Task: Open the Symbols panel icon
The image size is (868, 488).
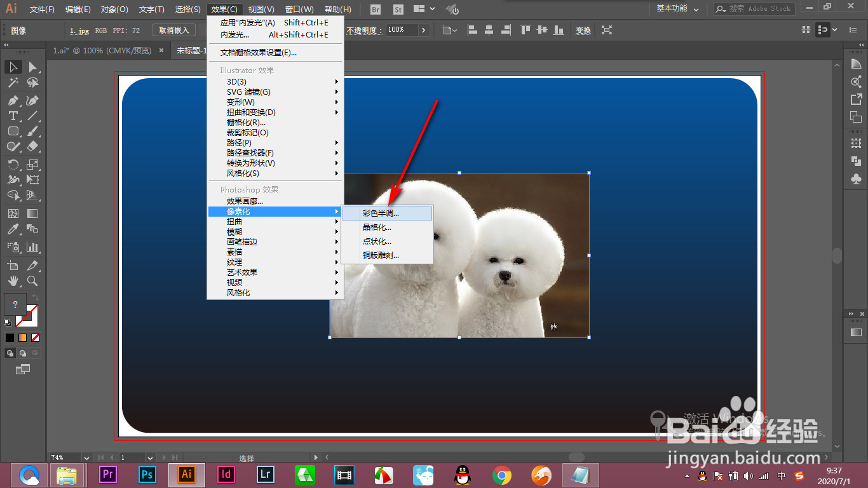Action: click(x=856, y=179)
